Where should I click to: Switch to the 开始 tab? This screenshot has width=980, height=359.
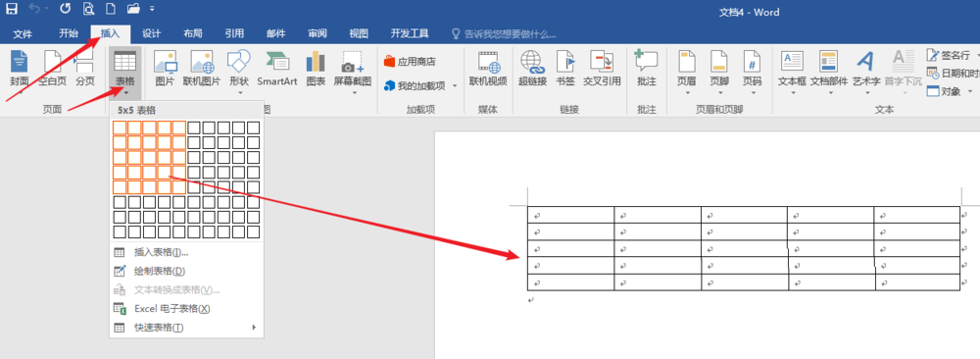(x=69, y=33)
